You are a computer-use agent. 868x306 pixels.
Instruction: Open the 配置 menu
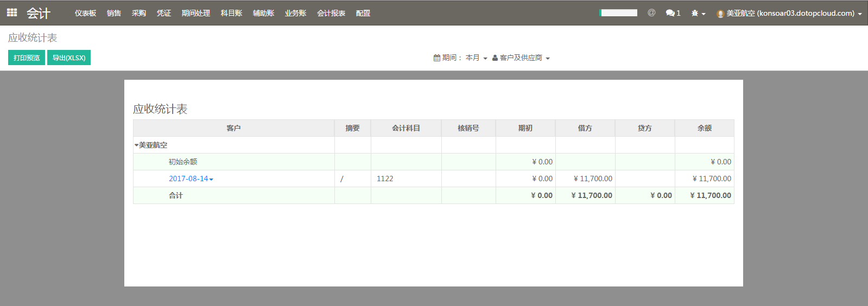click(x=363, y=13)
